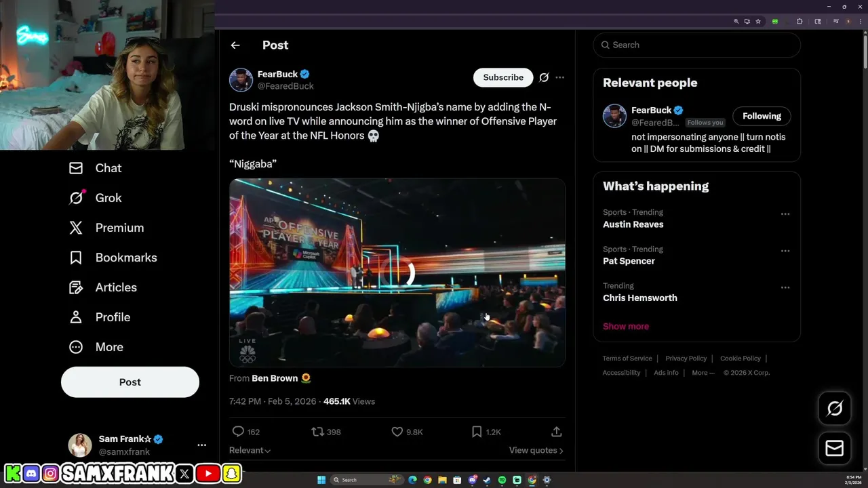Click the green extension icon in toolbar
The width and height of the screenshot is (868, 488).
coord(775,22)
